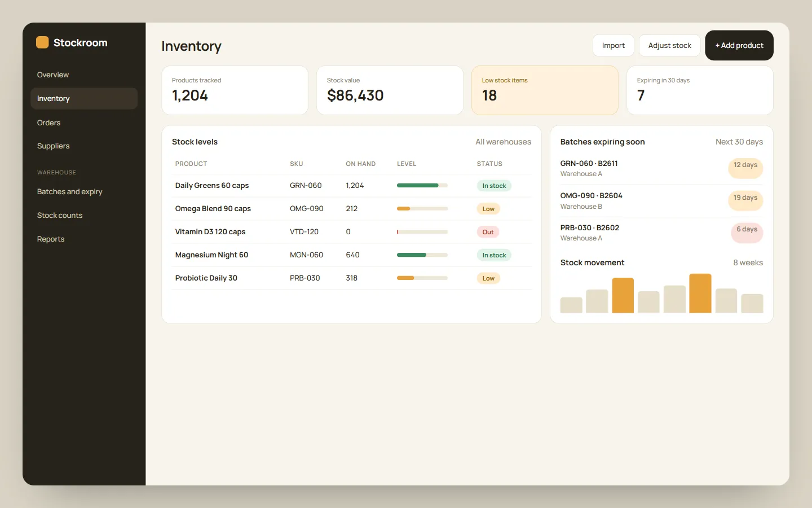Viewport: 812px width, 508px height.
Task: Open the Overview page in sidebar
Action: pos(84,75)
